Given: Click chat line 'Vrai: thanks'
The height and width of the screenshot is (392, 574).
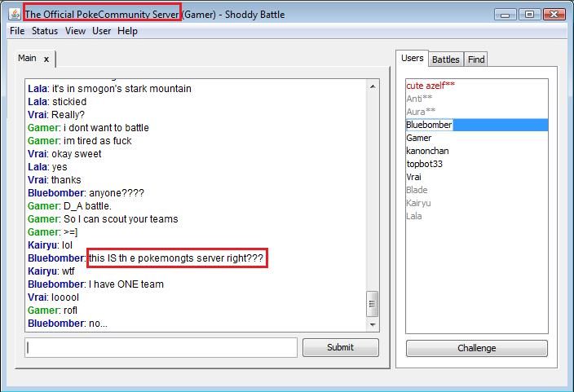Looking at the screenshot, I should [55, 180].
